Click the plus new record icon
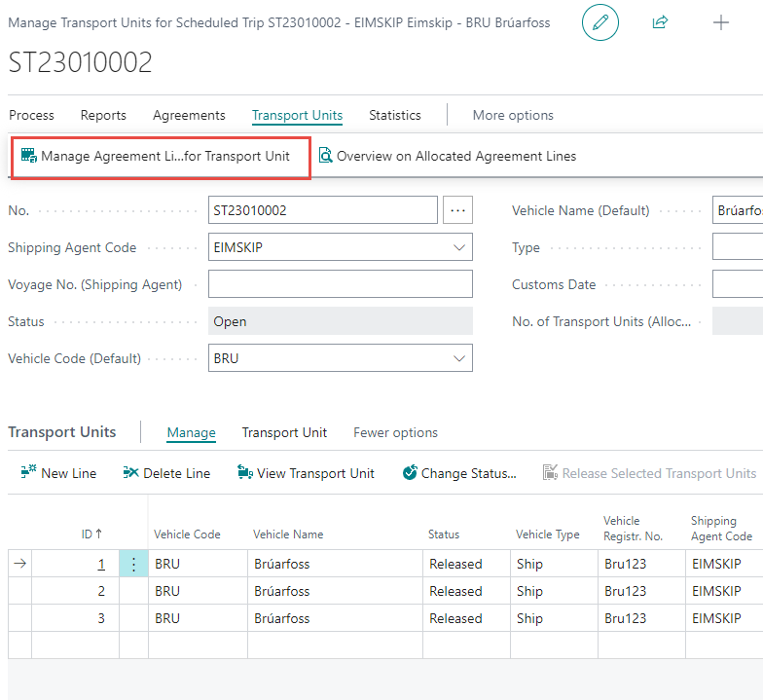 point(721,22)
